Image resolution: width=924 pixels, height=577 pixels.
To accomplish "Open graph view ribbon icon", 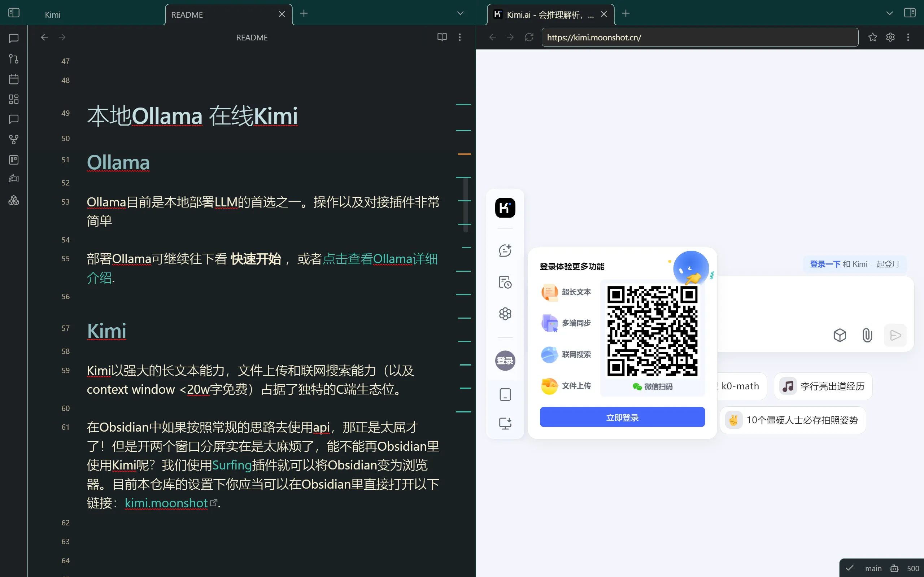I will (14, 140).
